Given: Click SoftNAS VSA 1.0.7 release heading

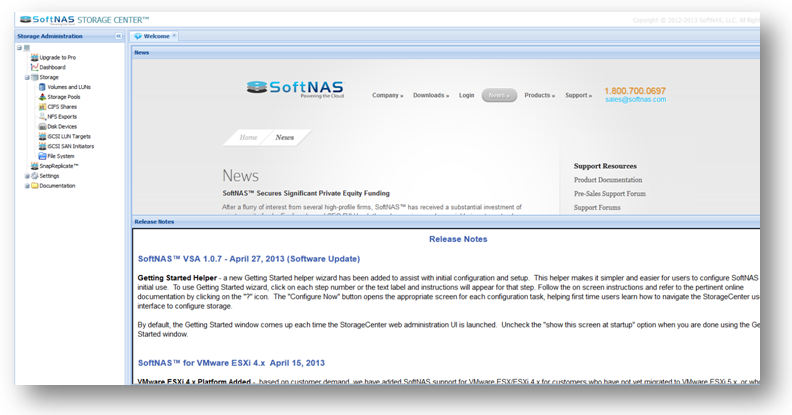Looking at the screenshot, I should (x=249, y=258).
